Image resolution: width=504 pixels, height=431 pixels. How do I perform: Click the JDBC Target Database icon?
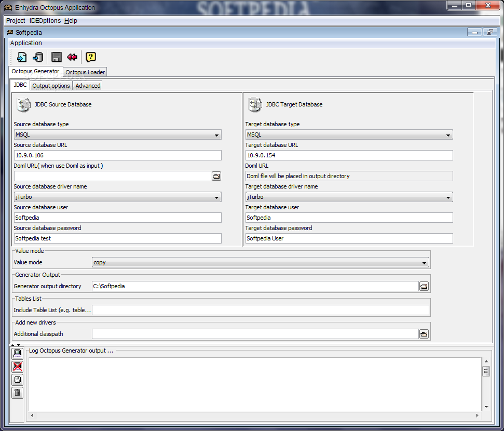point(255,104)
